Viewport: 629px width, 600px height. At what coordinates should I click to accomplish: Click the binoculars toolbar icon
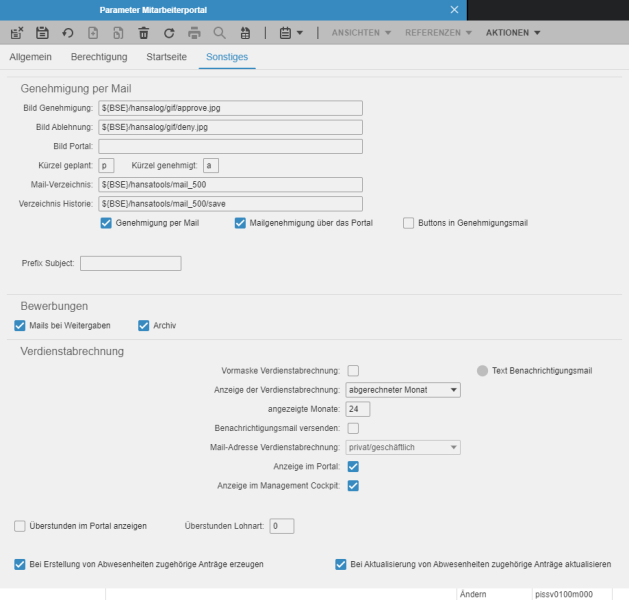click(x=245, y=33)
